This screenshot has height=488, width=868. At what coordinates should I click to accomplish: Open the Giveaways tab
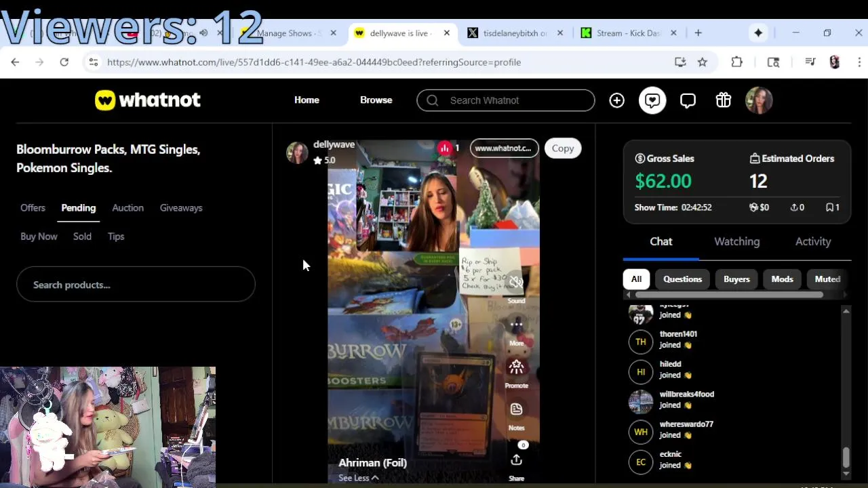click(x=181, y=208)
